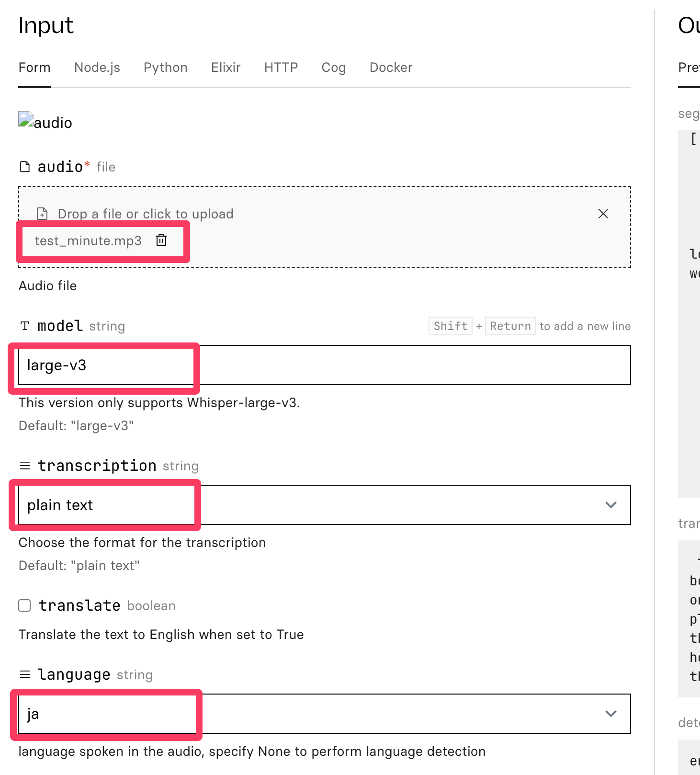Click the model text field containing large-v3

coord(324,365)
